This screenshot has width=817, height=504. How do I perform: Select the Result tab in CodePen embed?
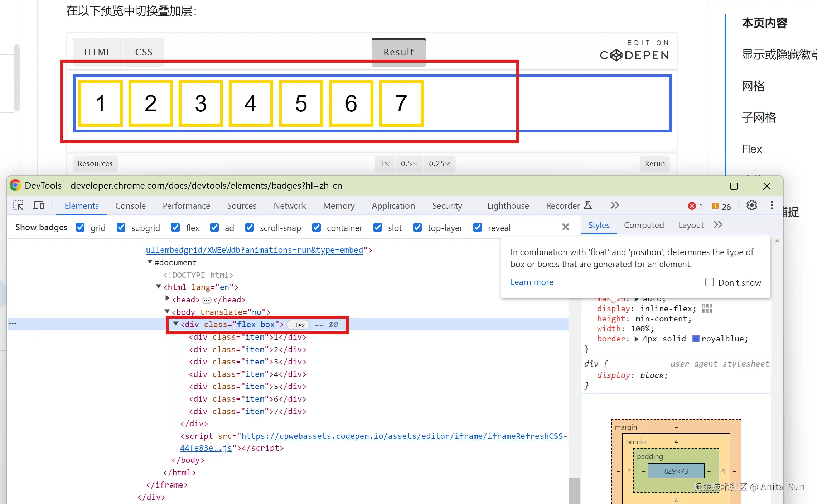click(x=399, y=52)
